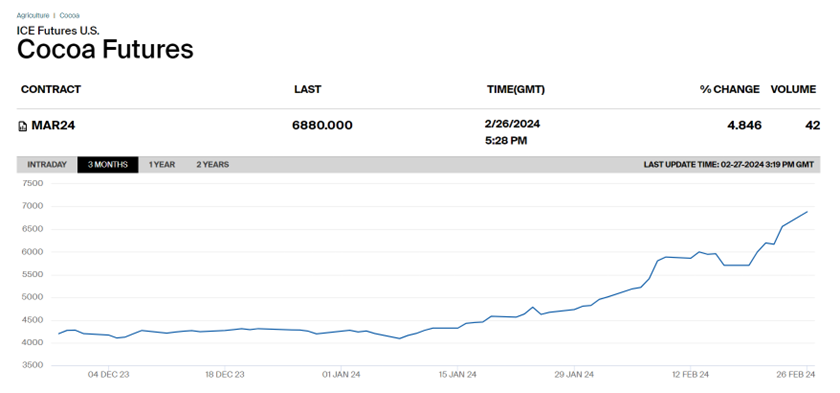Switch chart to the 1 YEAR tab
The width and height of the screenshot is (840, 393).
coord(162,164)
